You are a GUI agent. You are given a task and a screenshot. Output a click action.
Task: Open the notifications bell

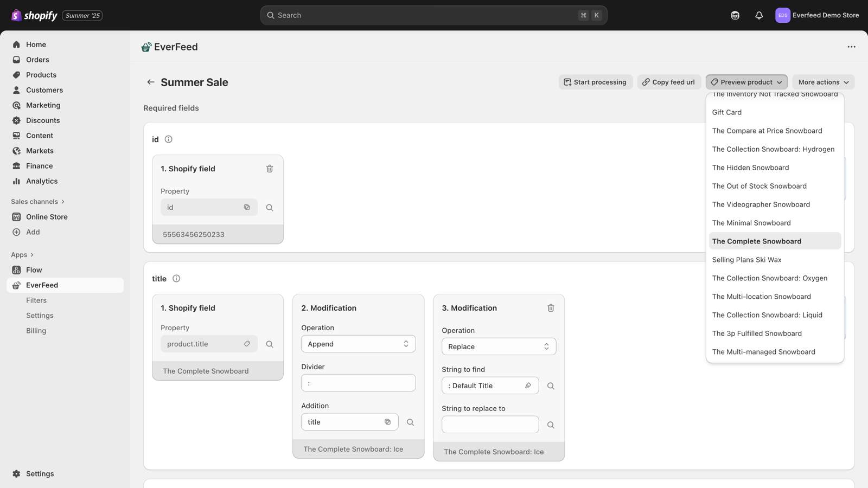pos(759,15)
